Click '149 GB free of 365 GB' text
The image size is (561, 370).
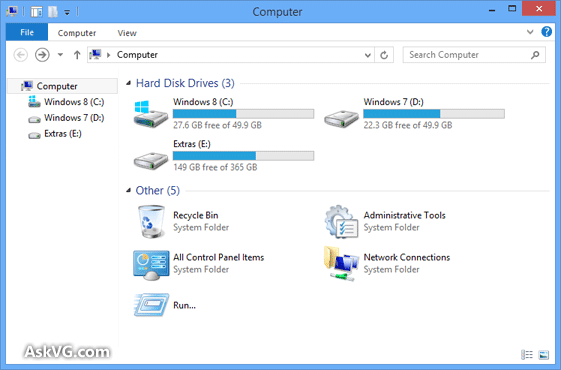pos(215,167)
